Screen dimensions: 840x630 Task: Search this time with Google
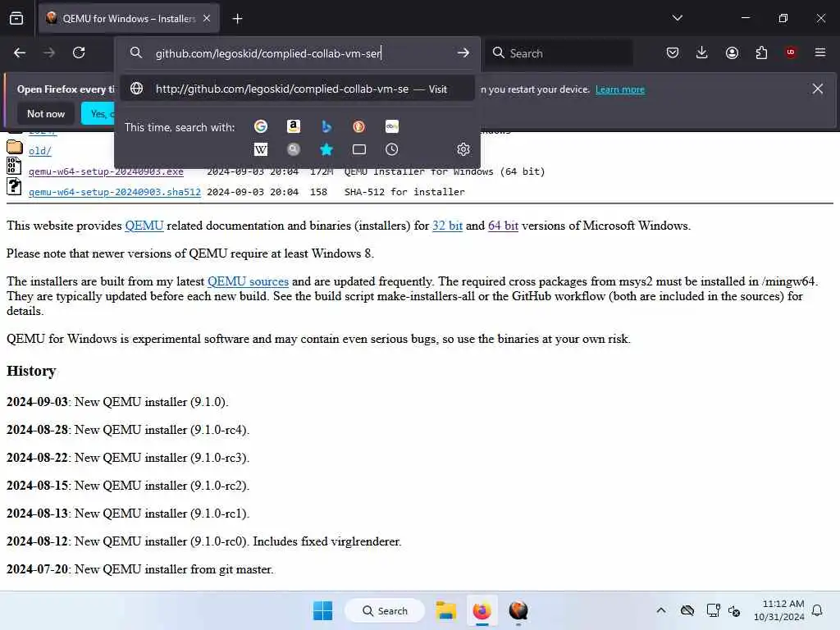[260, 126]
